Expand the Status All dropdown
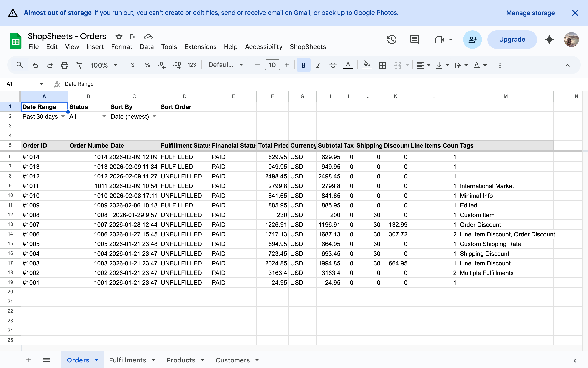588x368 pixels. pos(104,116)
